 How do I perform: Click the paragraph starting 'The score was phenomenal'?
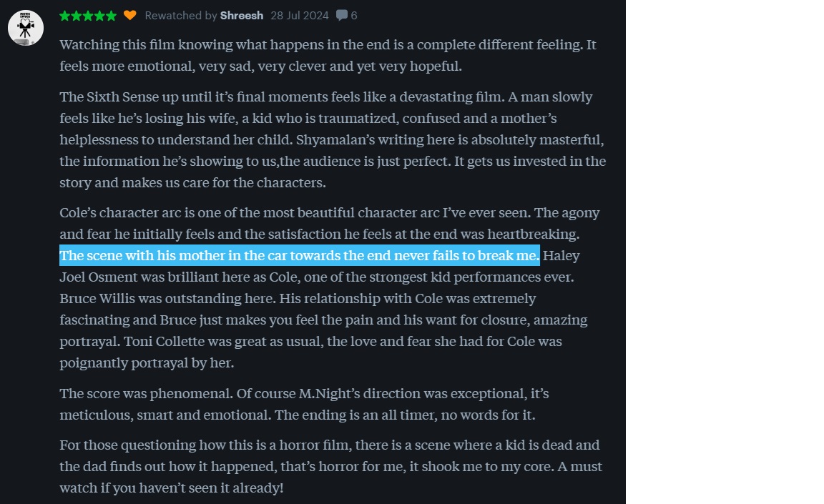(304, 404)
